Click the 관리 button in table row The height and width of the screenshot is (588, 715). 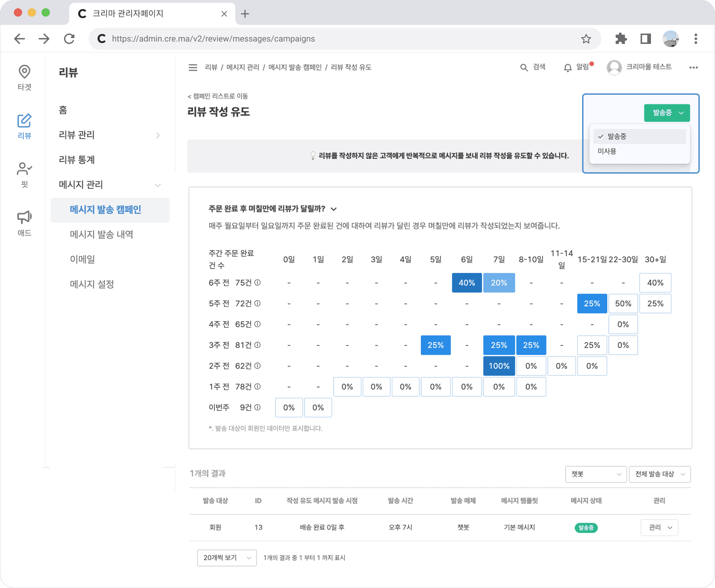tap(659, 527)
